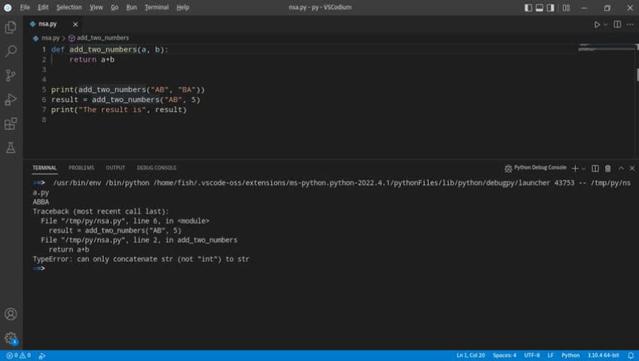
Task: Click line number 5 in the gutter
Action: 44,90
